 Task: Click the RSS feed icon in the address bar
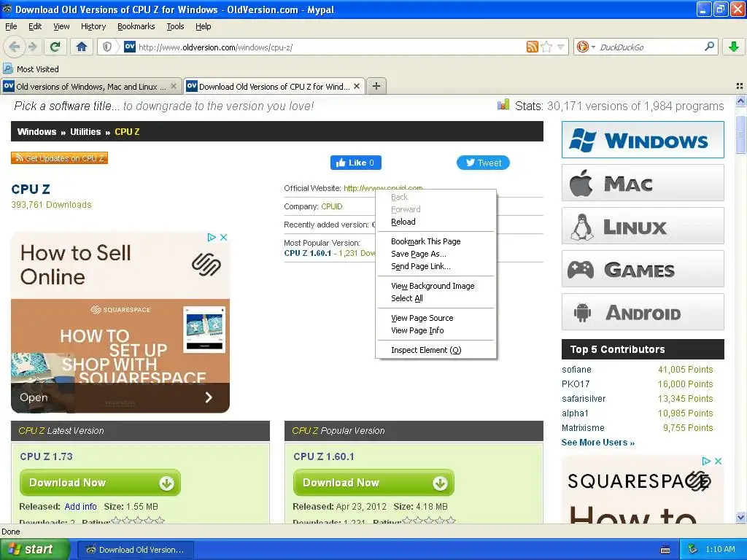coord(532,47)
